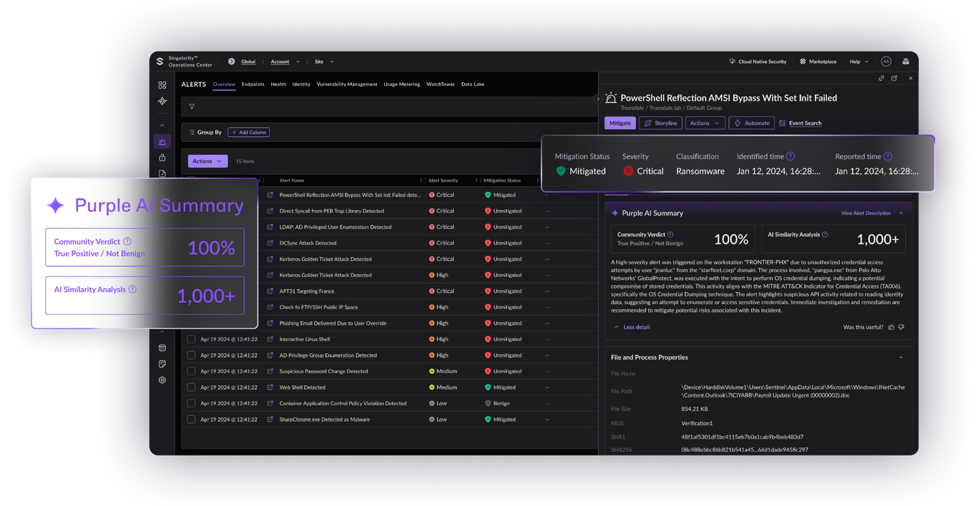980x506 pixels.
Task: Open the alerts siren icon in sidebar
Action: (162, 142)
